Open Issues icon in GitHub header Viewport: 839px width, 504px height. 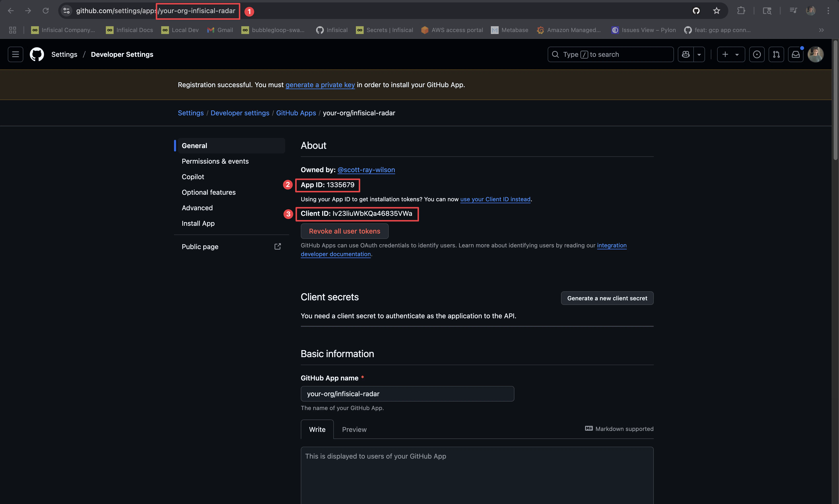tap(757, 54)
